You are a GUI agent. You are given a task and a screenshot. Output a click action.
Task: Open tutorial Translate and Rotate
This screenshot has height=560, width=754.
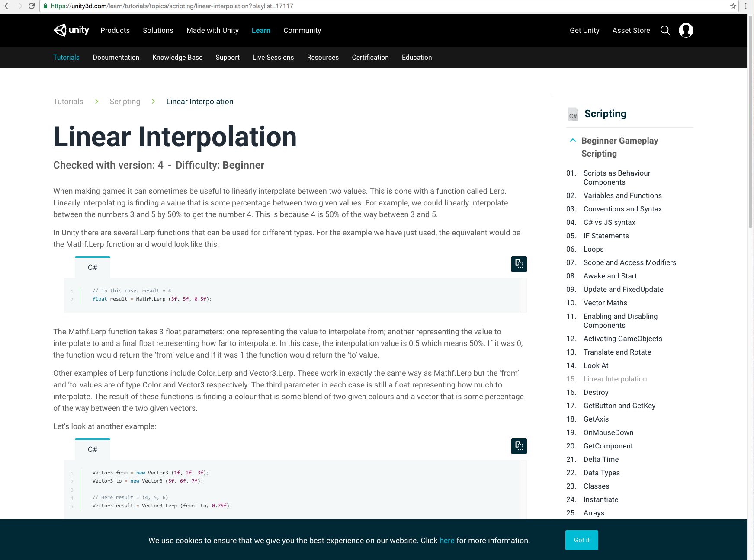(617, 352)
